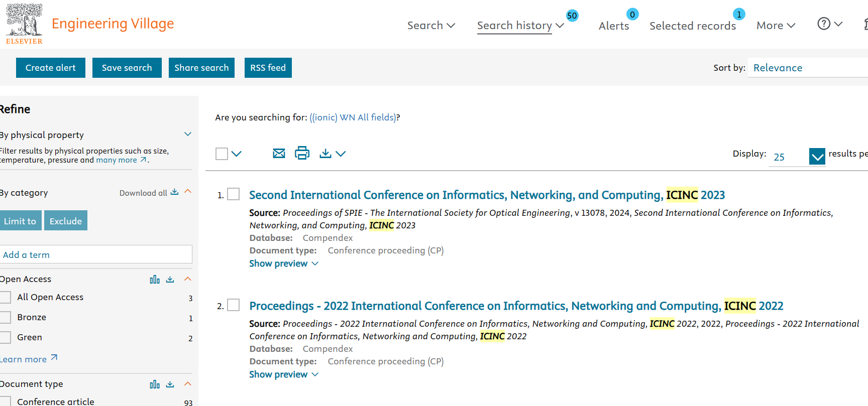868x406 pixels.
Task: Email selected results using envelope icon
Action: tap(279, 153)
